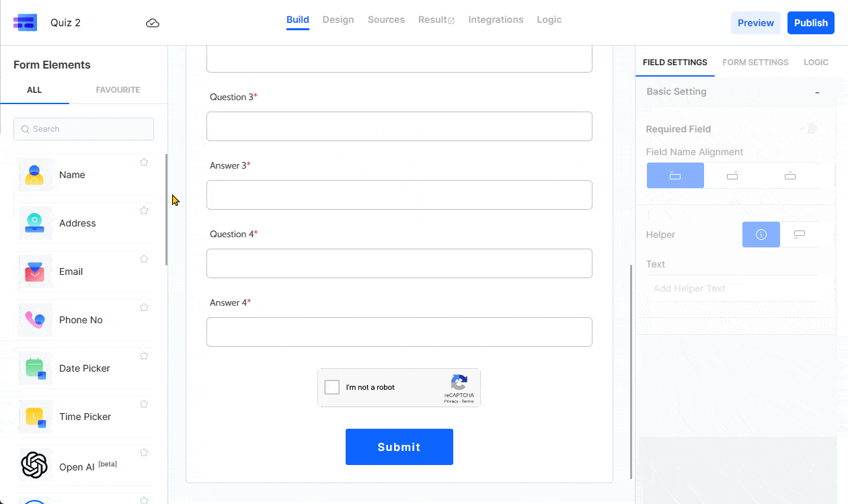Open the quiz Preview
Screen dimensions: 848x504
[x=755, y=22]
